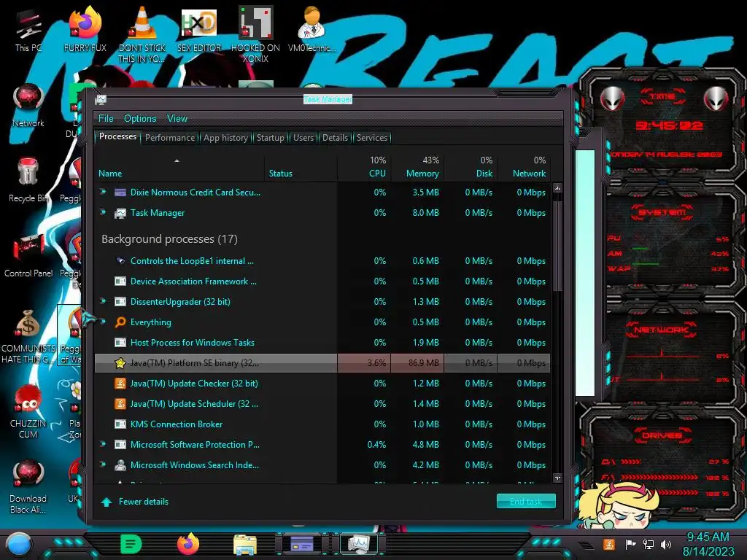The image size is (747, 560).
Task: Open the This PC desktop icon
Action: click(x=28, y=31)
